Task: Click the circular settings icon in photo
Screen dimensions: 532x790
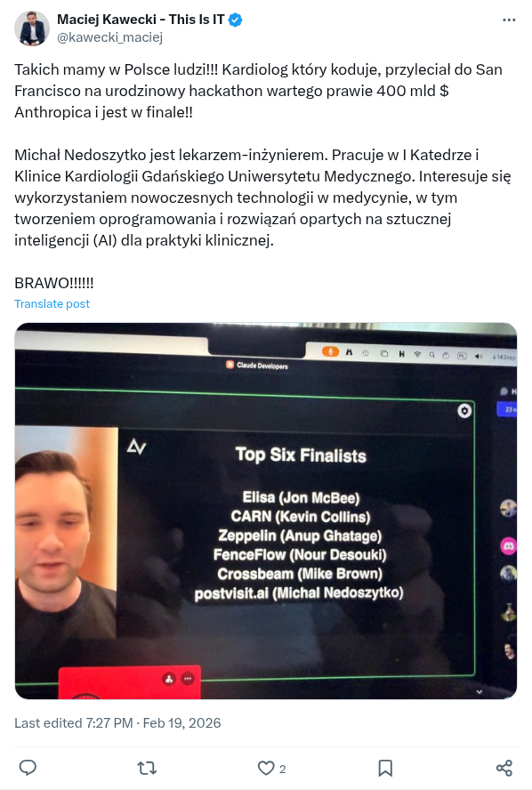Action: [464, 411]
